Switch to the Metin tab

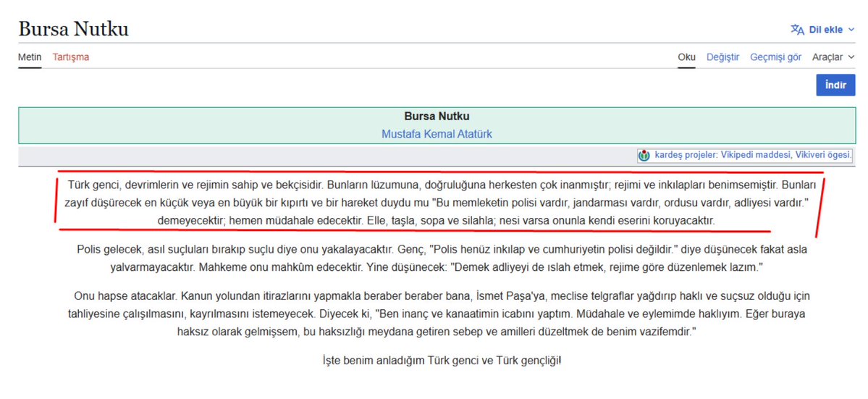point(30,57)
